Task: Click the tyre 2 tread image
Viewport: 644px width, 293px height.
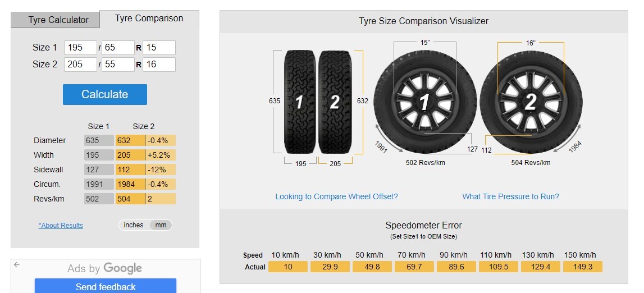Action: [x=335, y=102]
